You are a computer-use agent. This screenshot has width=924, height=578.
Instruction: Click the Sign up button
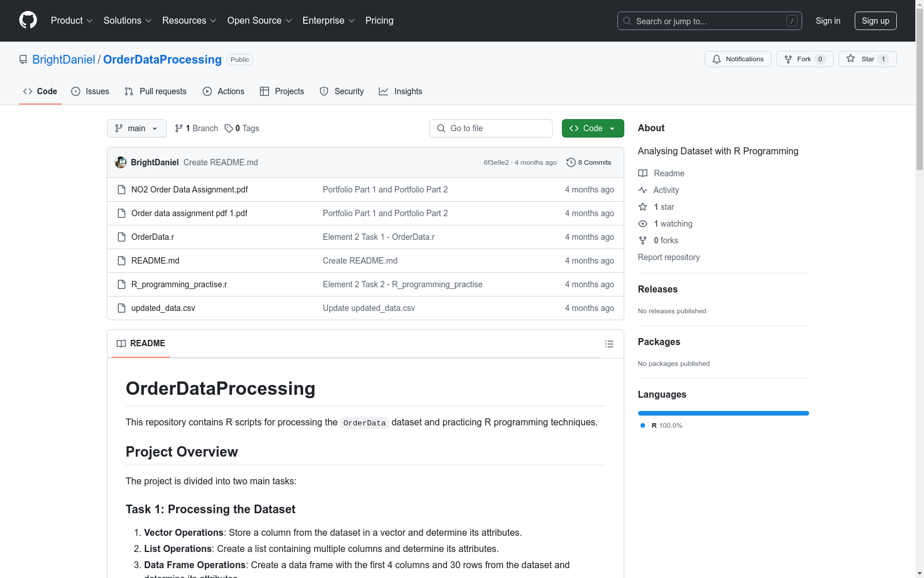pos(875,21)
